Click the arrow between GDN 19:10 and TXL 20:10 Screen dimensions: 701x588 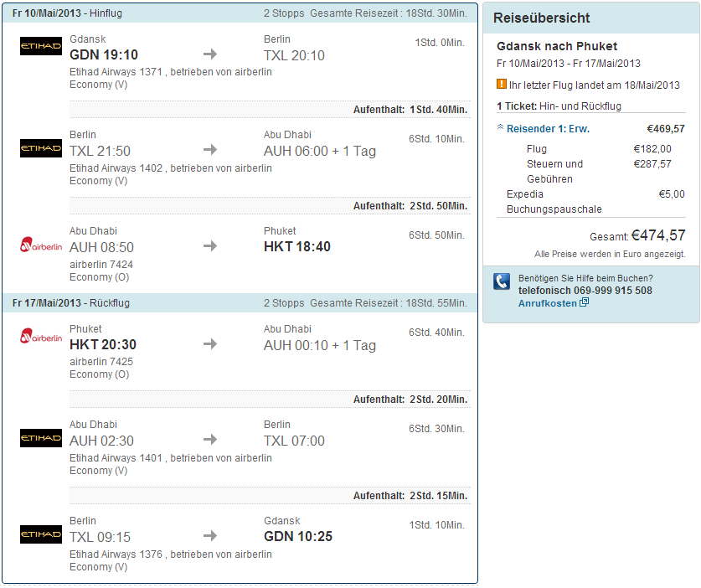(x=210, y=54)
